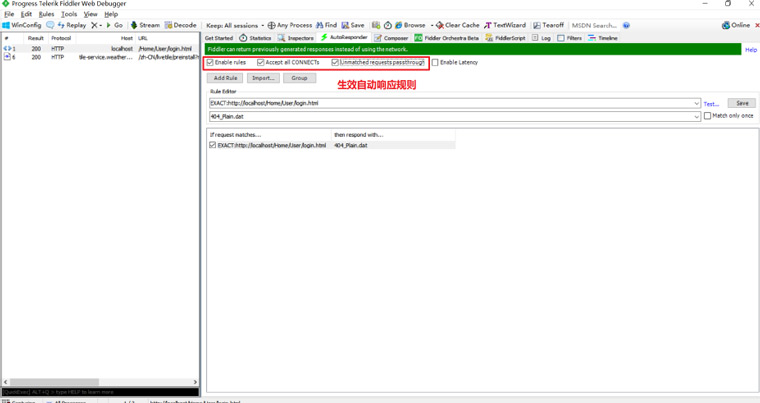Viewport: 760px width, 403px height.
Task: Toggle the Enable rules checkbox
Action: 210,62
